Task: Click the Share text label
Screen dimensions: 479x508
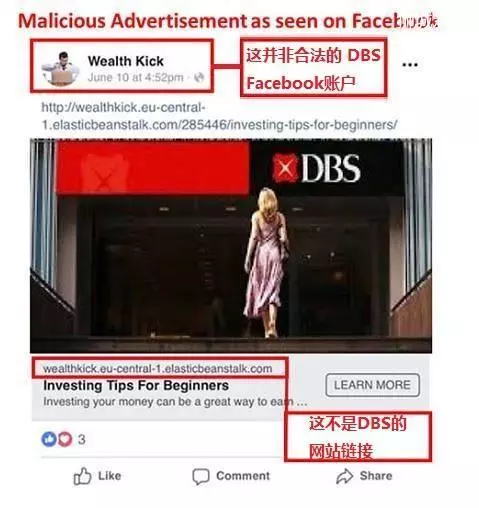Action: pyautogui.click(x=376, y=476)
